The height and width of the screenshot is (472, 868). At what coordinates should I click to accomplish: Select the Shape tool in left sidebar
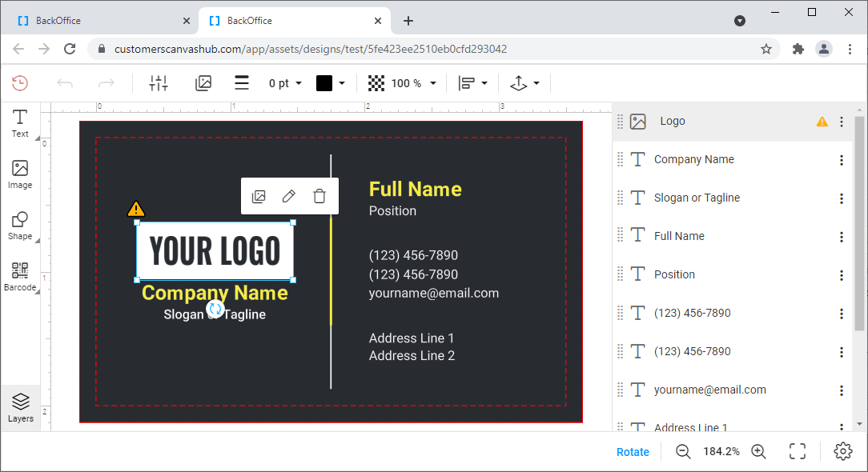pyautogui.click(x=20, y=225)
